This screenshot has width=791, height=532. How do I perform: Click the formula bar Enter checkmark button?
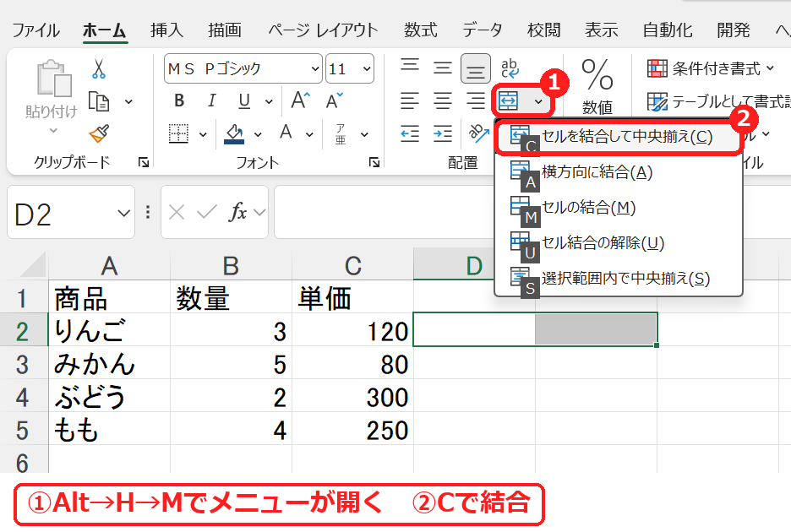click(207, 212)
